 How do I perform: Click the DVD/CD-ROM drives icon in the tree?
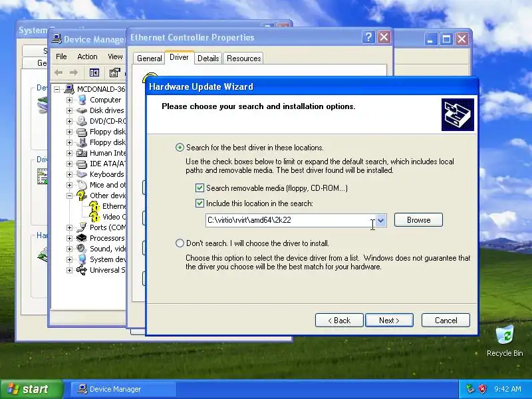click(82, 121)
